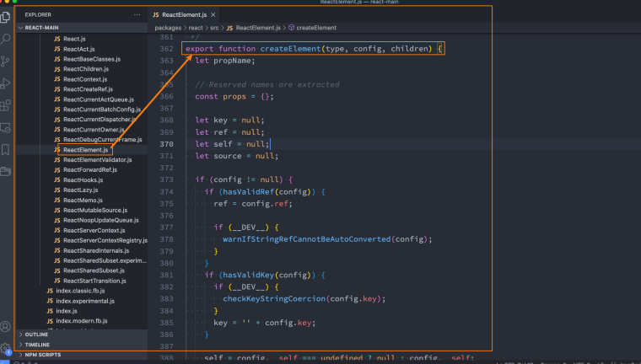Place cursor on createElement function name
The width and height of the screenshot is (641, 364).
290,49
